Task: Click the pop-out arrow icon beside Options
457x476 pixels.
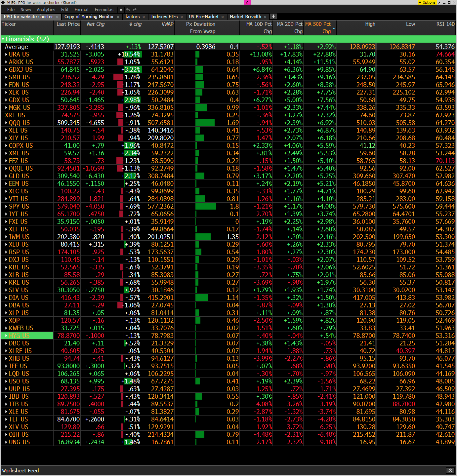Action: tap(439, 2)
